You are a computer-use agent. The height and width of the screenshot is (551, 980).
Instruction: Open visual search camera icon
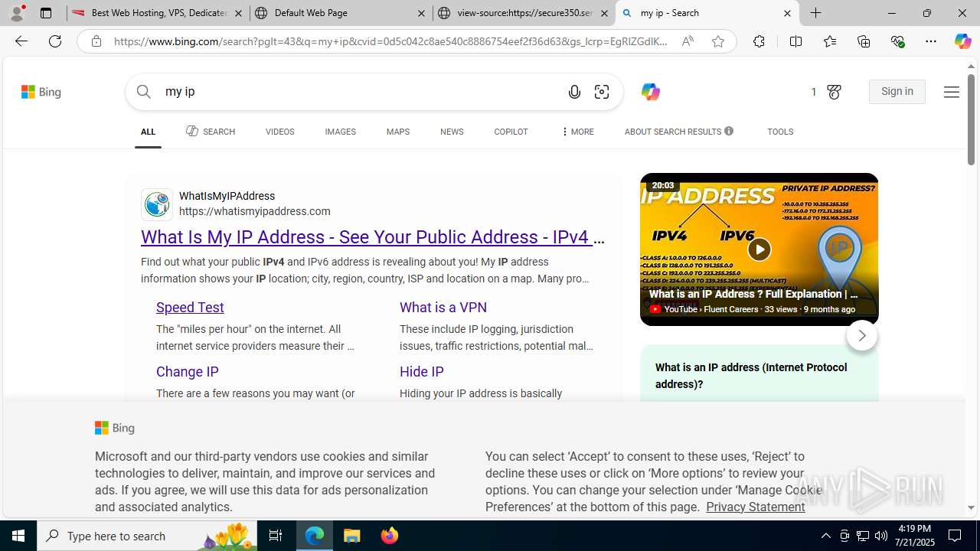602,92
